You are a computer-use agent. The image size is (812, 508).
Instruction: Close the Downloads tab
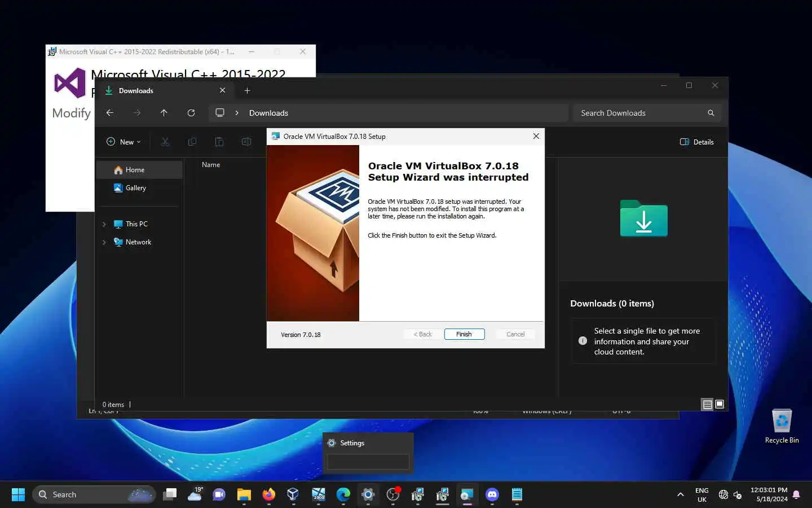(x=223, y=90)
